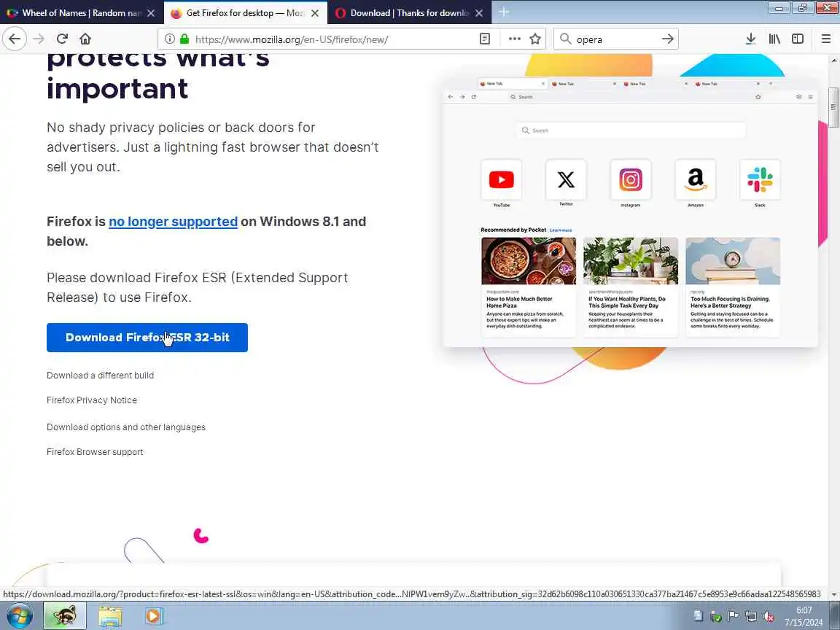Viewport: 840px width, 630px height.
Task: Open a new tab with plus button
Action: click(504, 12)
